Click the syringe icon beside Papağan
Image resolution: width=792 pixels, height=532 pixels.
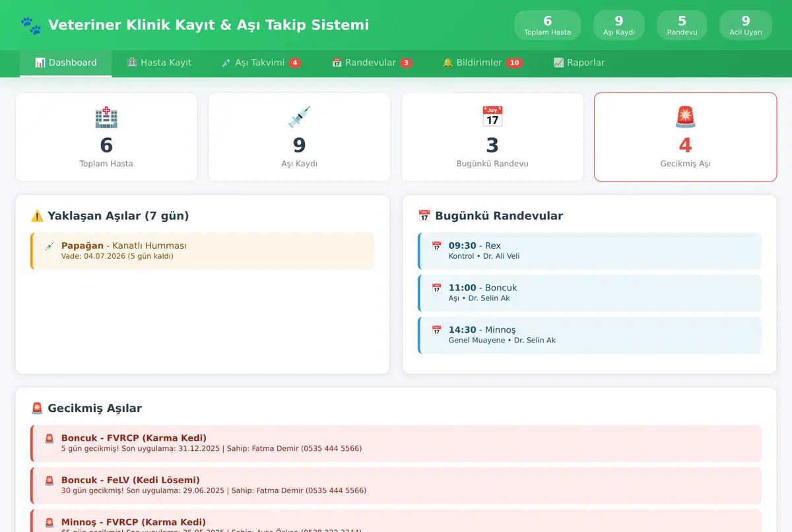click(x=49, y=246)
